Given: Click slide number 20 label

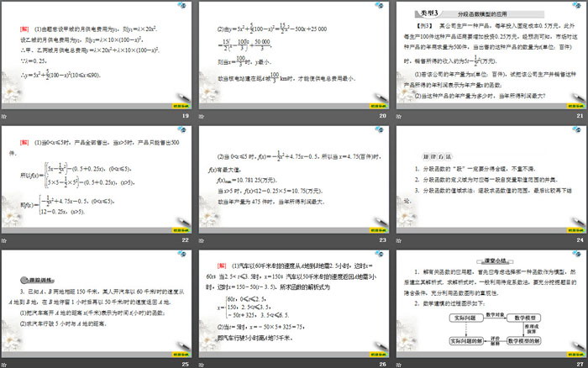Looking at the screenshot, I should 382,116.
